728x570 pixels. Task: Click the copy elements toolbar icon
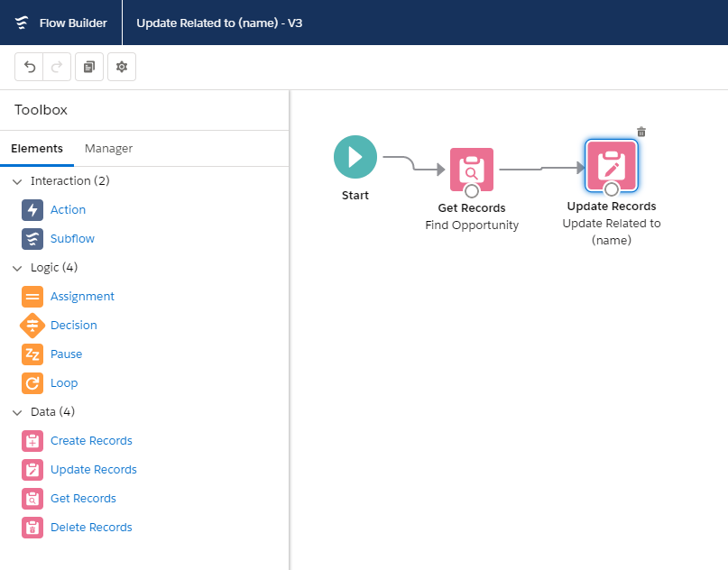click(x=89, y=67)
